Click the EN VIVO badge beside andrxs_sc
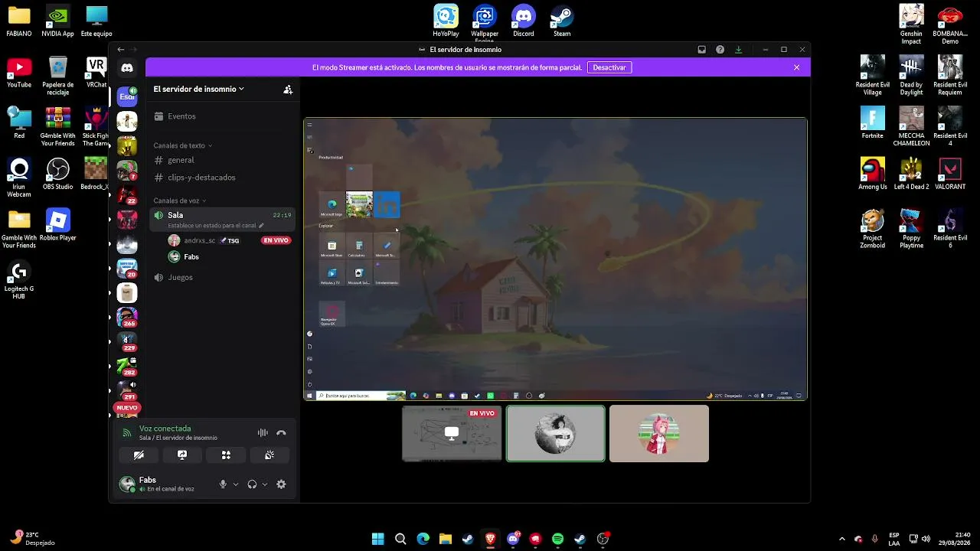This screenshot has height=551, width=980. pos(276,240)
